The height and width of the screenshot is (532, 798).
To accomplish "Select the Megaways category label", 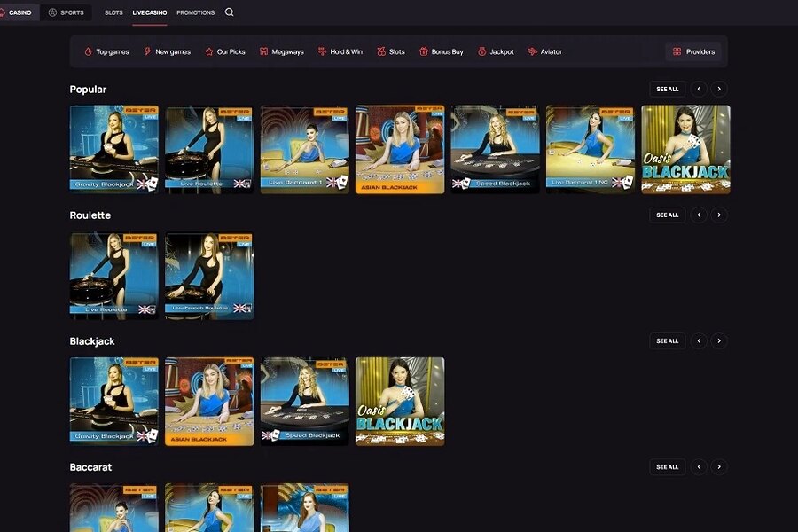I will pos(287,52).
